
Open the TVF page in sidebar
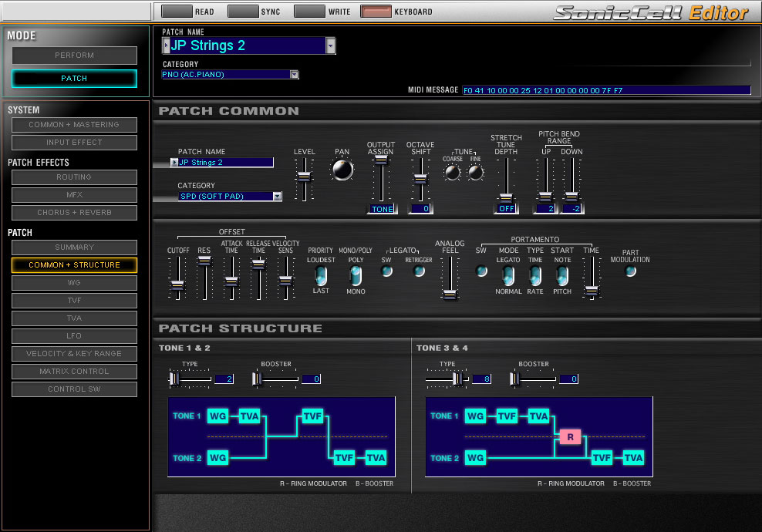point(74,301)
